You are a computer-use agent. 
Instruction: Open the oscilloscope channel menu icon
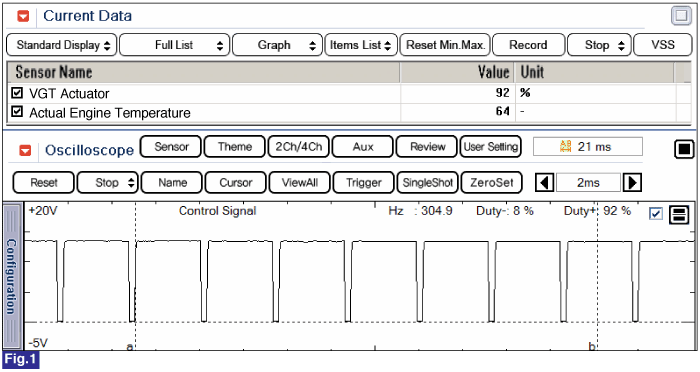coord(679,215)
